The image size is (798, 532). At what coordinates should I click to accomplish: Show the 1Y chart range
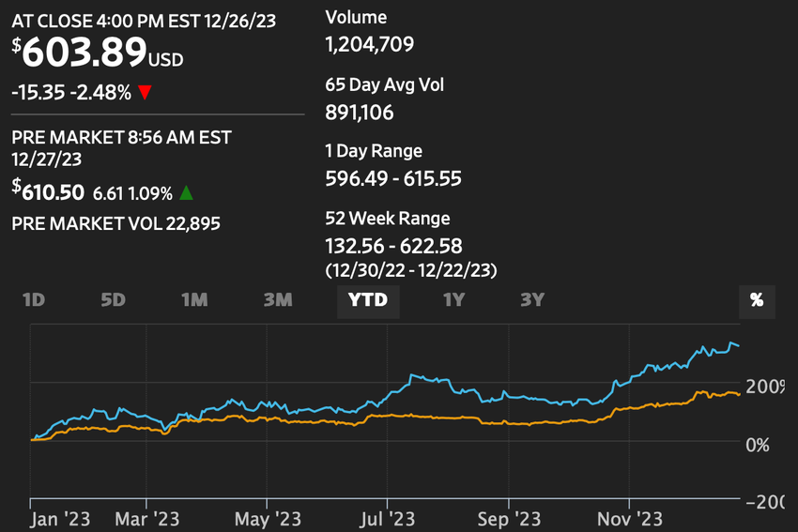coord(454,300)
